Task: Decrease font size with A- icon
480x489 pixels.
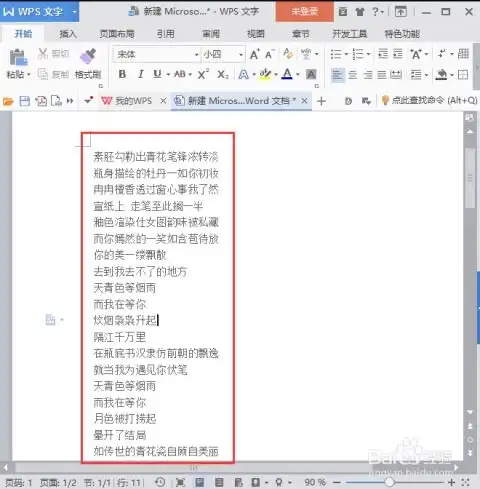Action: 269,54
